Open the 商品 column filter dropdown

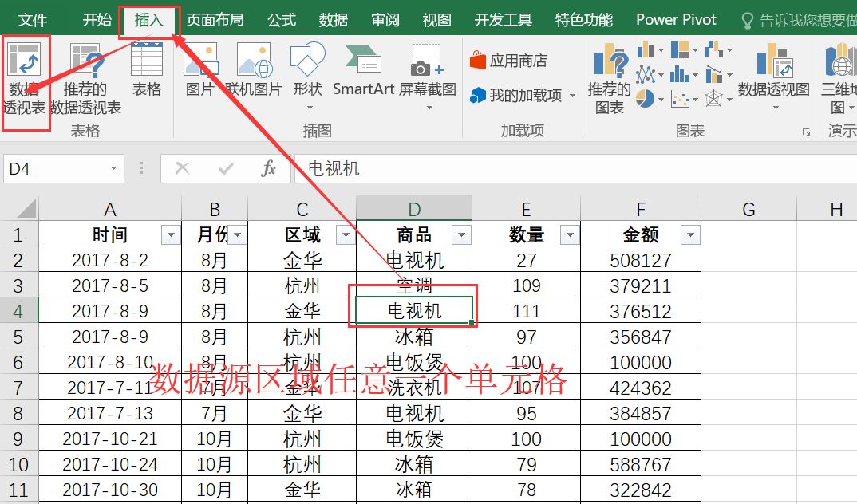pos(461,235)
